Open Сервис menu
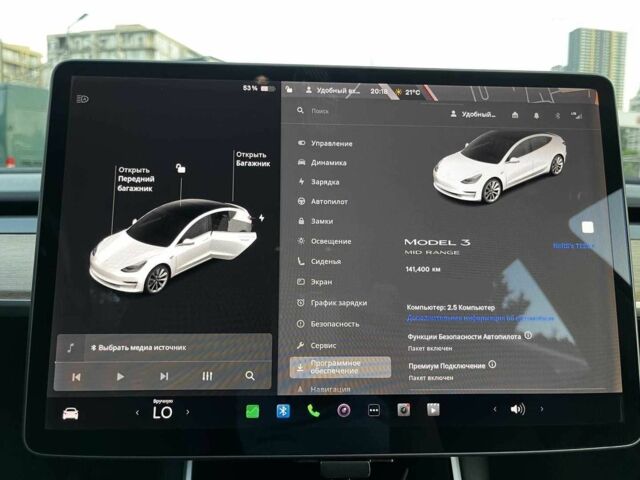The image size is (640, 480). 317,345
